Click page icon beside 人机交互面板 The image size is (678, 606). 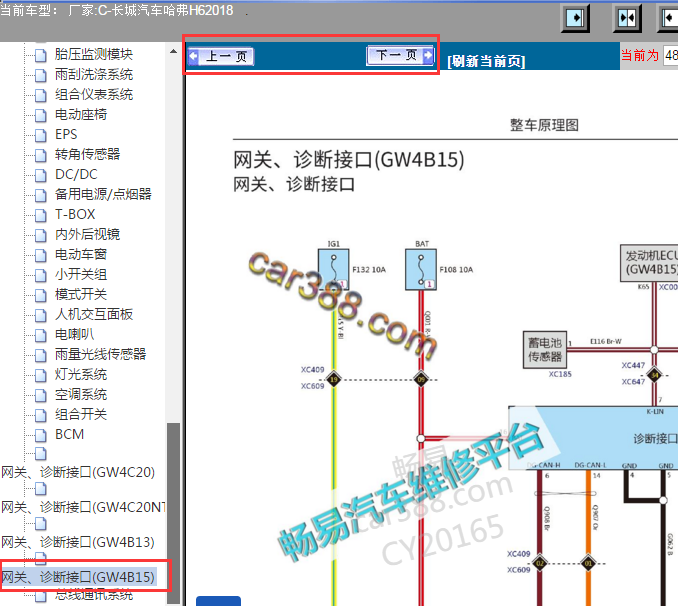tap(41, 315)
